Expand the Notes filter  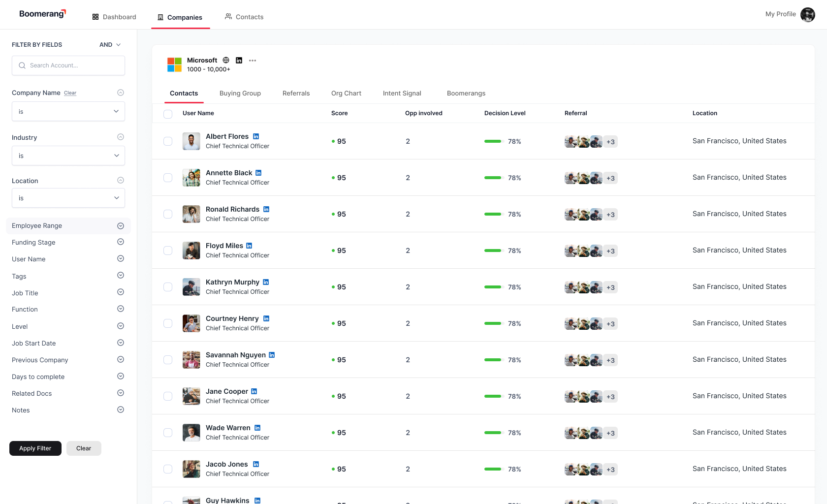pyautogui.click(x=121, y=409)
